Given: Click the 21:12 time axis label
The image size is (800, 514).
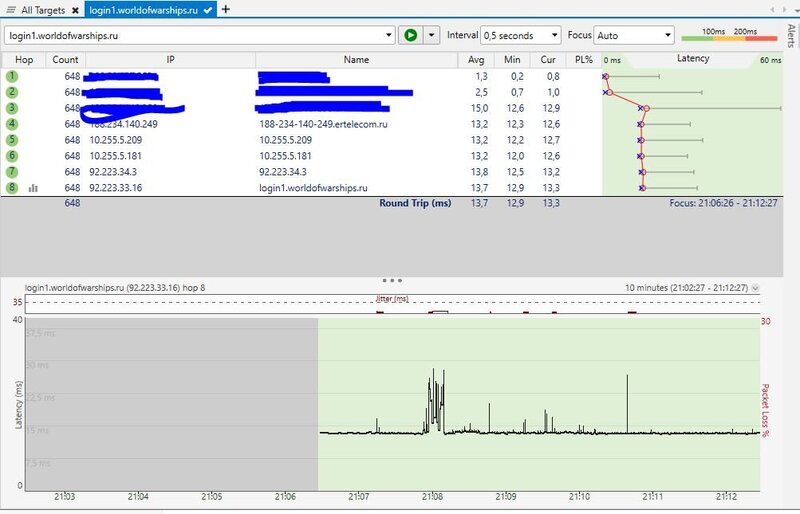Looking at the screenshot, I should point(726,496).
